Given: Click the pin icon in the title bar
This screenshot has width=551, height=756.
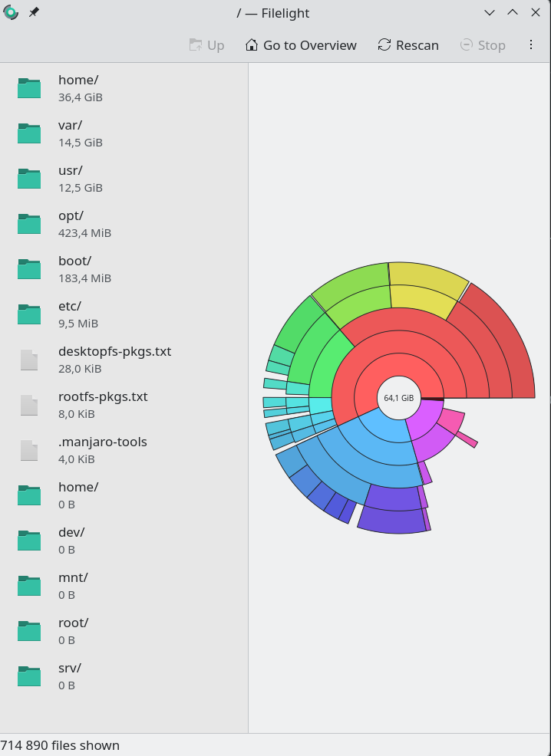Looking at the screenshot, I should (34, 13).
